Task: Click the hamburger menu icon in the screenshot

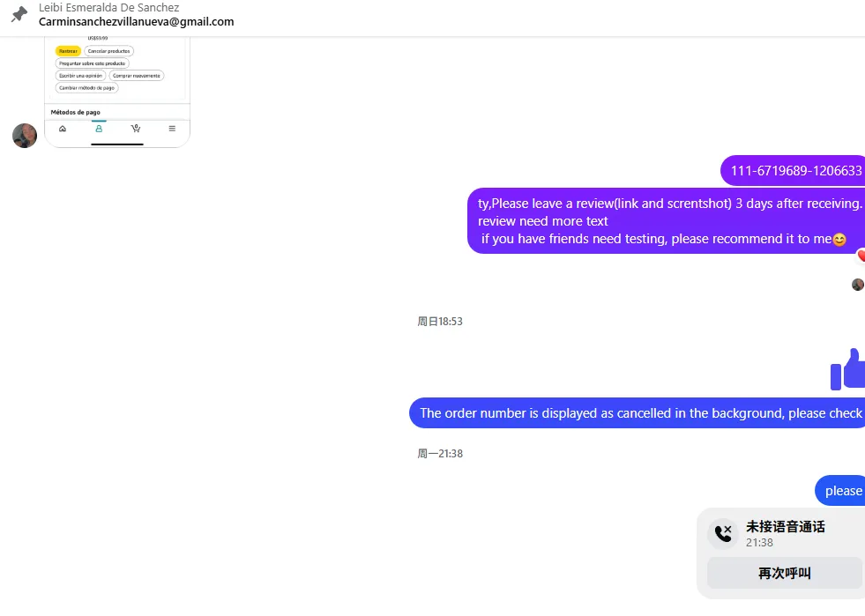Action: pyautogui.click(x=172, y=129)
